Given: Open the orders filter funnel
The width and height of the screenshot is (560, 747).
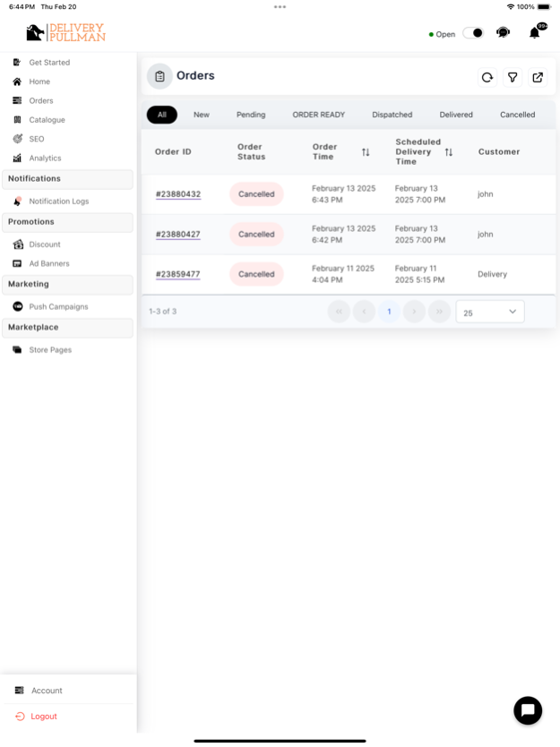Looking at the screenshot, I should pyautogui.click(x=513, y=77).
